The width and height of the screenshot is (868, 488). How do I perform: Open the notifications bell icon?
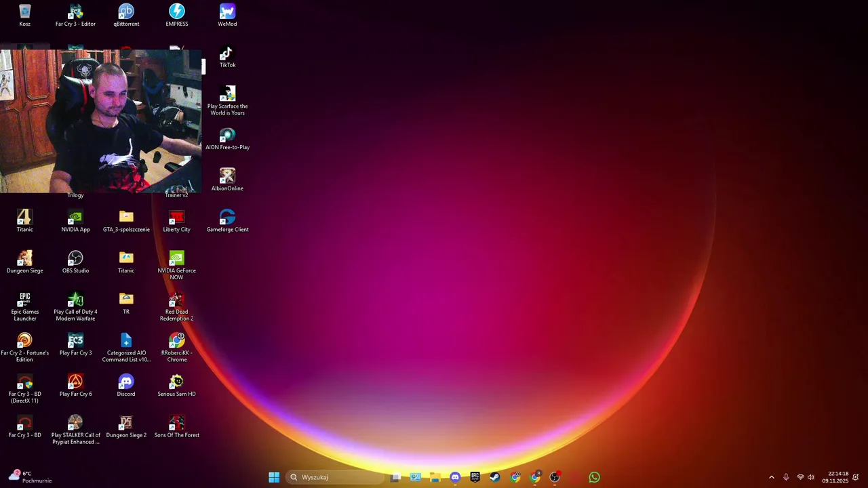(x=856, y=477)
